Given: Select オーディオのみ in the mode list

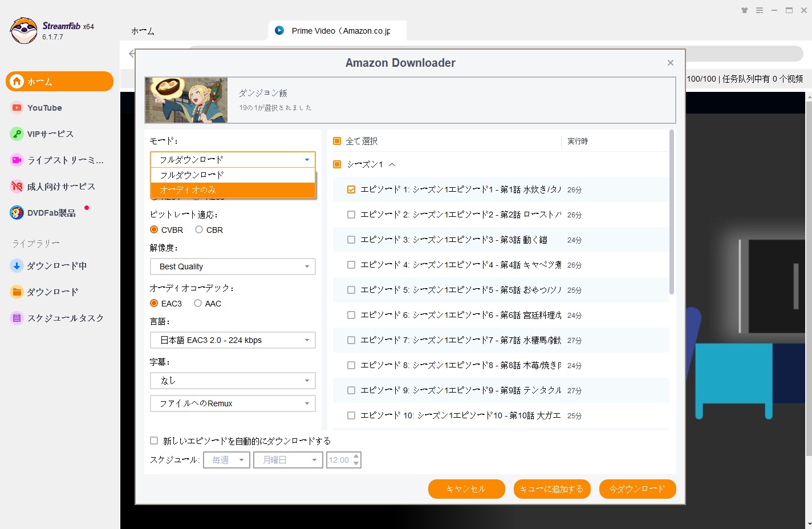Looking at the screenshot, I should [233, 190].
